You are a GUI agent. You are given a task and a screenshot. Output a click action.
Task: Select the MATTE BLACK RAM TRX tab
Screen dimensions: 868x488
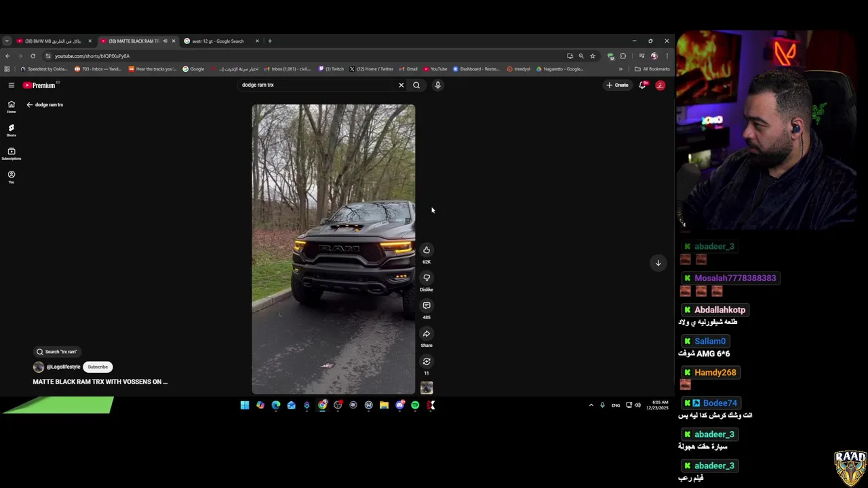coord(133,41)
